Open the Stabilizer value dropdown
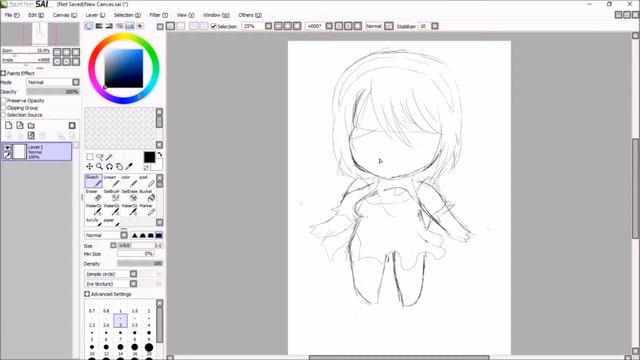 point(435,26)
